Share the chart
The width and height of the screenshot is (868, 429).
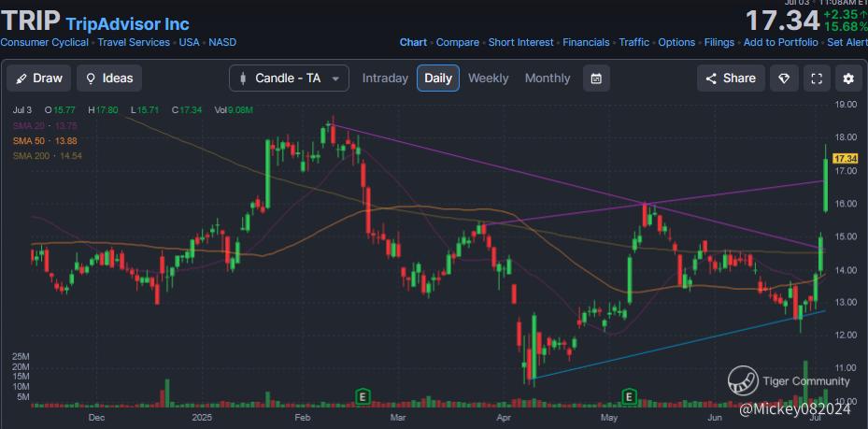(x=731, y=79)
